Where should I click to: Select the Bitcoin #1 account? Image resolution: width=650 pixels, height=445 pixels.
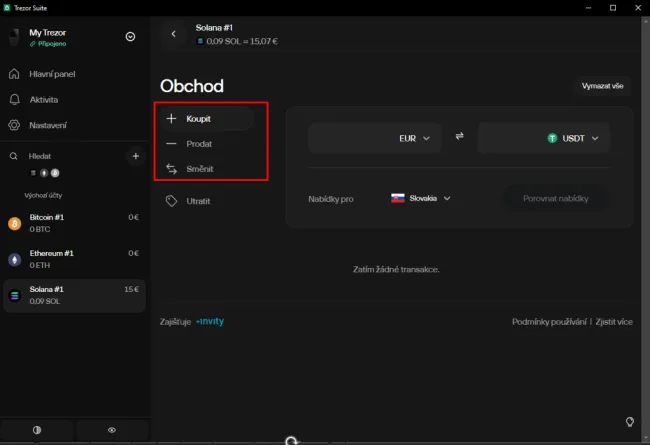(74, 223)
